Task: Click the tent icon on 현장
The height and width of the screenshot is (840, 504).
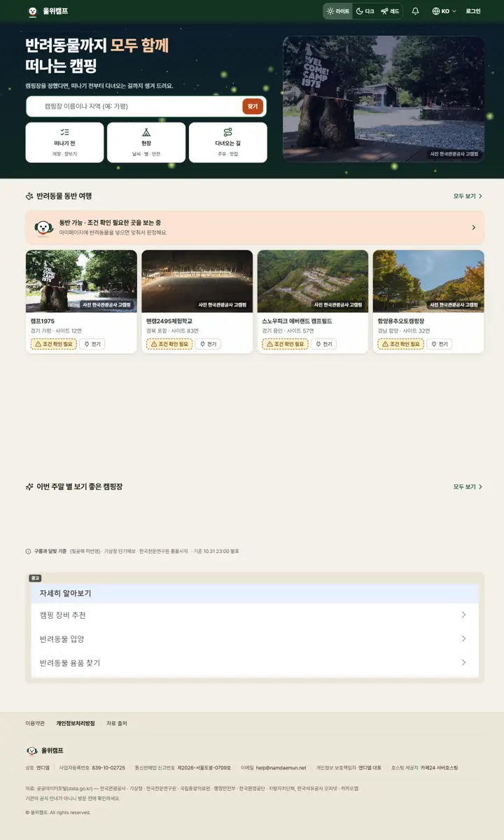Action: click(146, 132)
